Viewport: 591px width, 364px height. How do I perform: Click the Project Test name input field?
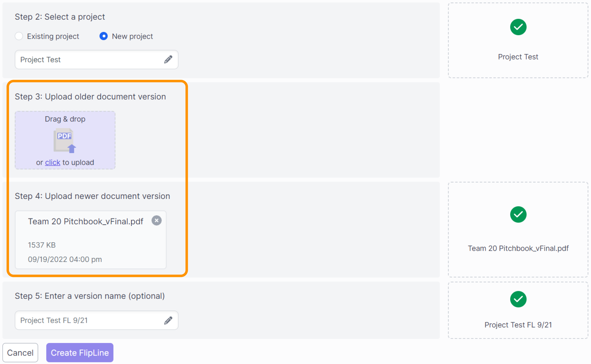(x=96, y=59)
